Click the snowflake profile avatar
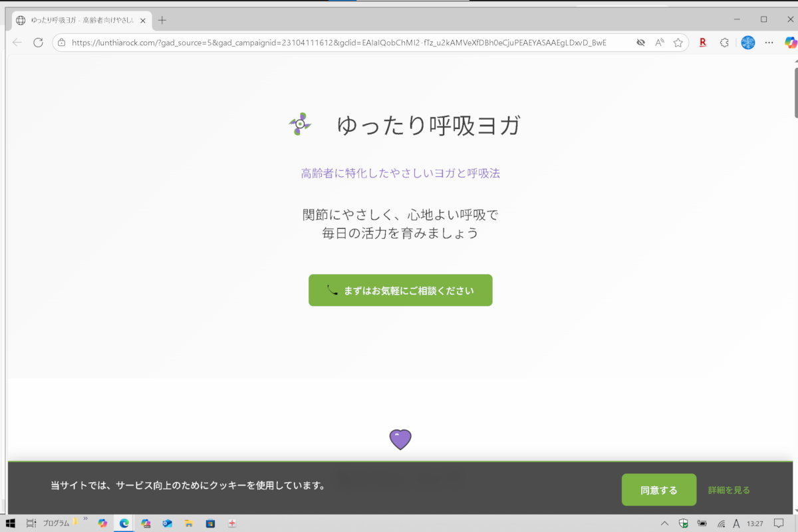798x532 pixels. [x=747, y=43]
